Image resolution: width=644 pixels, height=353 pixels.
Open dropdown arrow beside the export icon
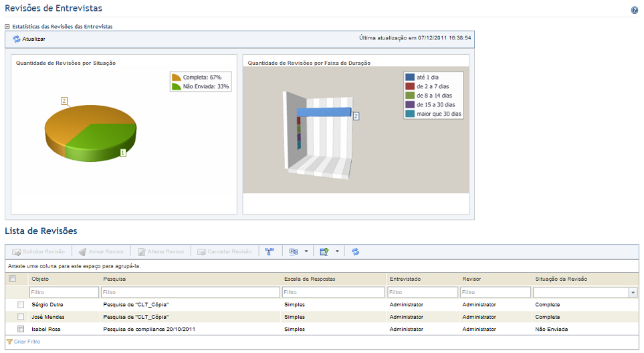tap(337, 251)
